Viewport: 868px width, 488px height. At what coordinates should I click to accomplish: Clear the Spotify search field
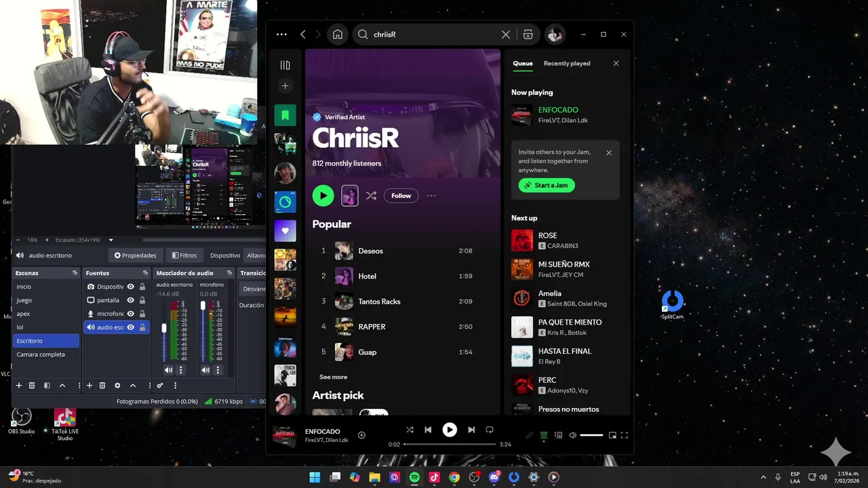coord(505,35)
